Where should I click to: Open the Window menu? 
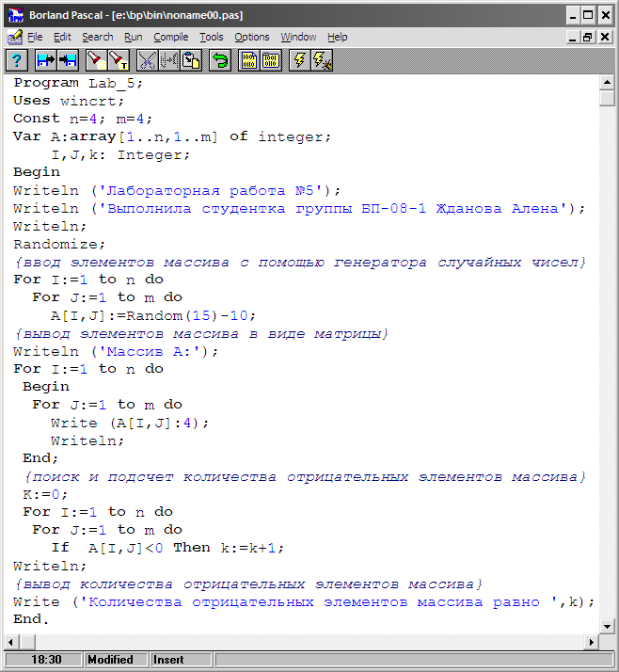(298, 38)
